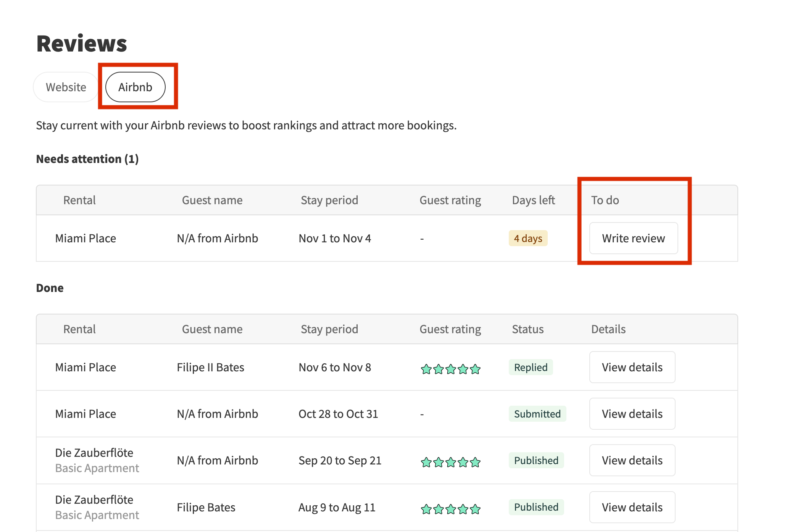The height and width of the screenshot is (532, 800).
Task: Switch to the Website reviews tab
Action: click(x=66, y=87)
